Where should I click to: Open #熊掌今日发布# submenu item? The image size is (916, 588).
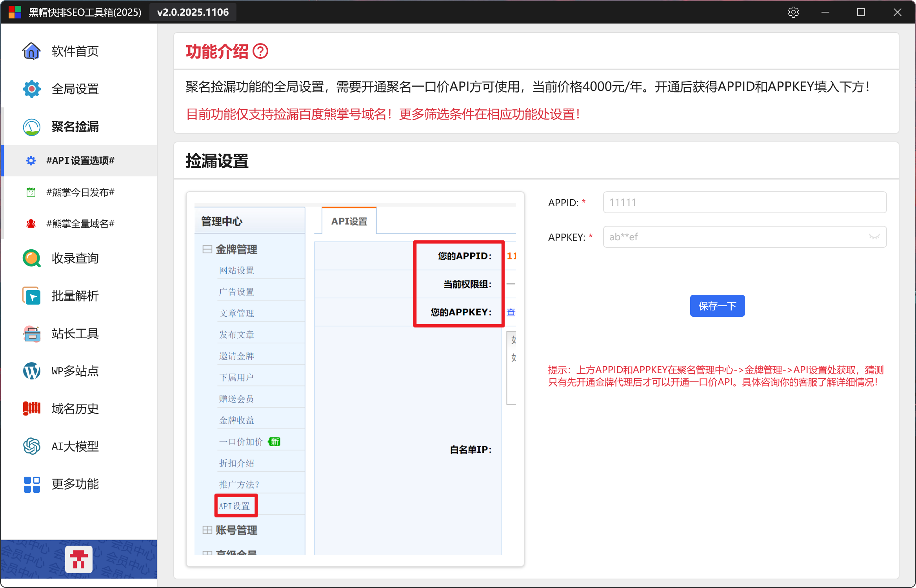point(80,192)
